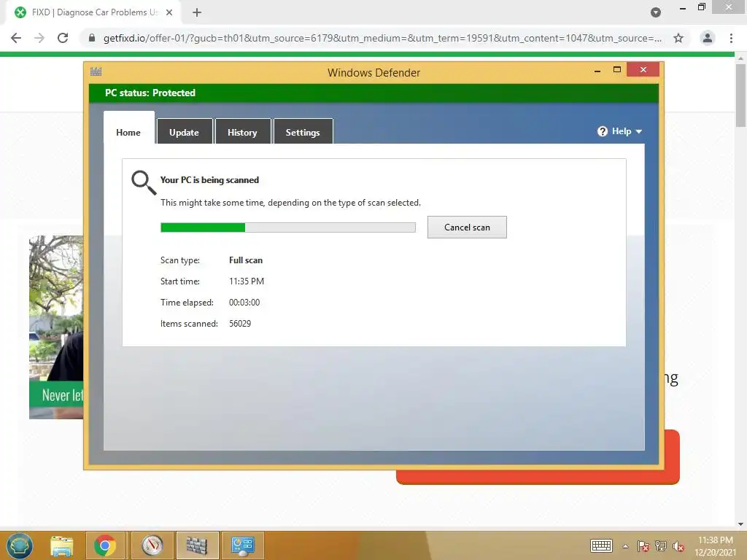Click scrollbar up arrow
This screenshot has height=560, width=747.
tap(740, 58)
